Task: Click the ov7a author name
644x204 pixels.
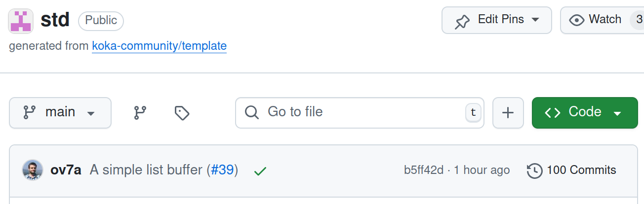Action: (x=66, y=170)
